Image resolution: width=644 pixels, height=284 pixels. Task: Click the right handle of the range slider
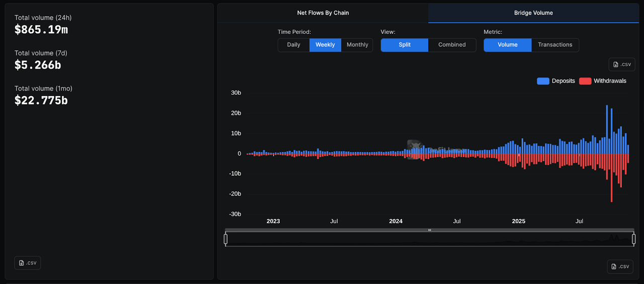pos(634,239)
